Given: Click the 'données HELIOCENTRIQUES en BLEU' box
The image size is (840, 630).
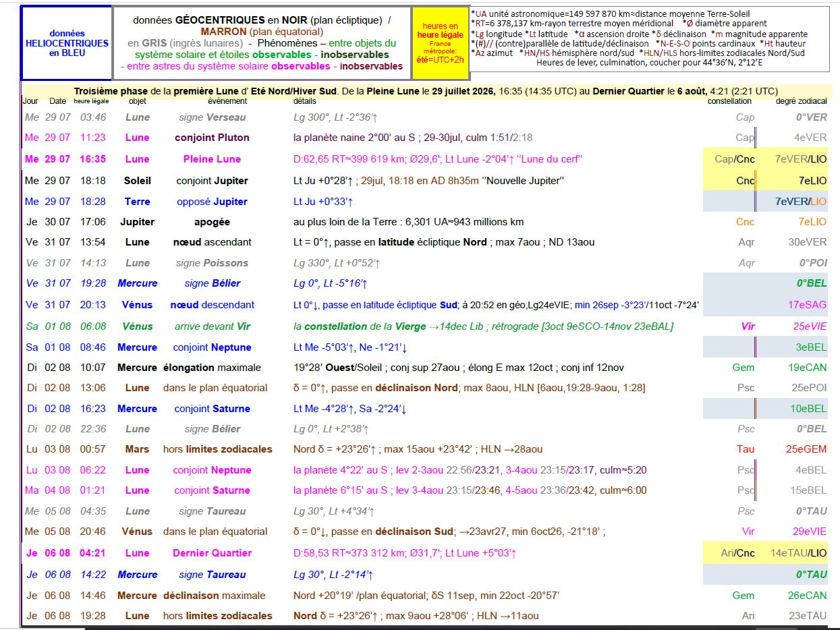Looking at the screenshot, I should [x=66, y=43].
